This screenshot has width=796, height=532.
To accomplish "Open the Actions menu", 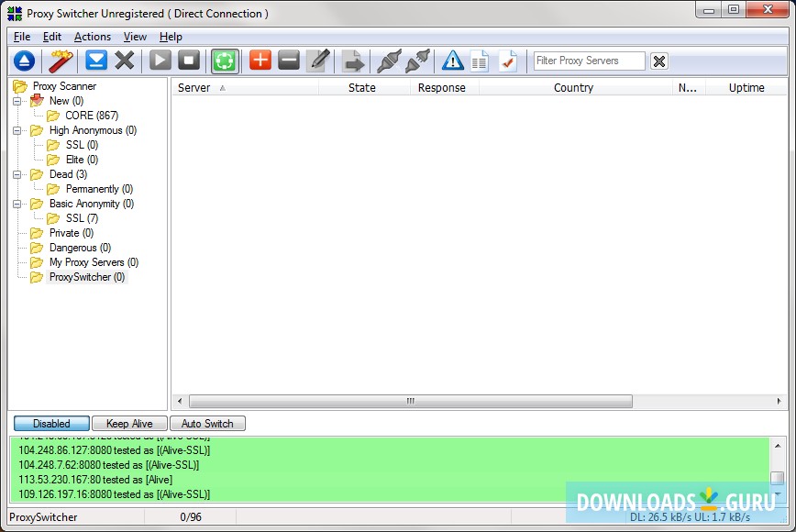I will tap(93, 37).
